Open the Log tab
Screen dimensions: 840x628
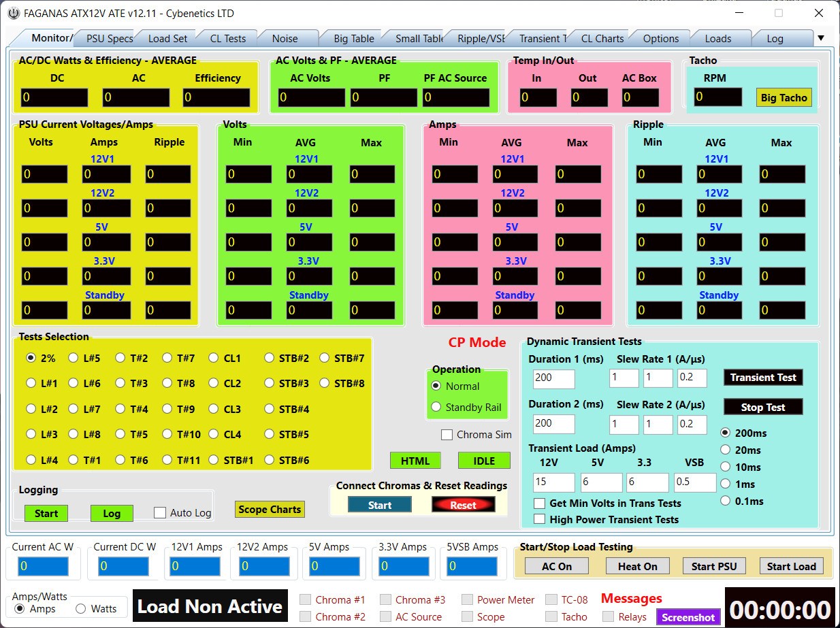tap(775, 38)
